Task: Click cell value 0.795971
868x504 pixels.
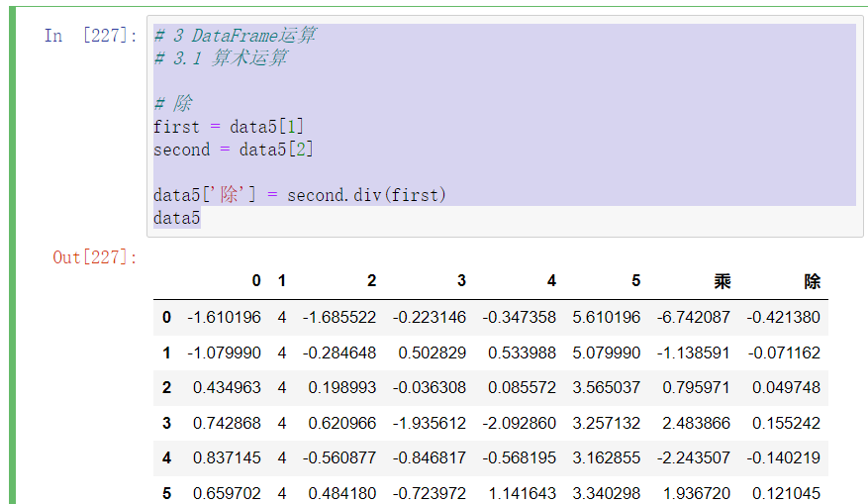Action: pos(696,388)
